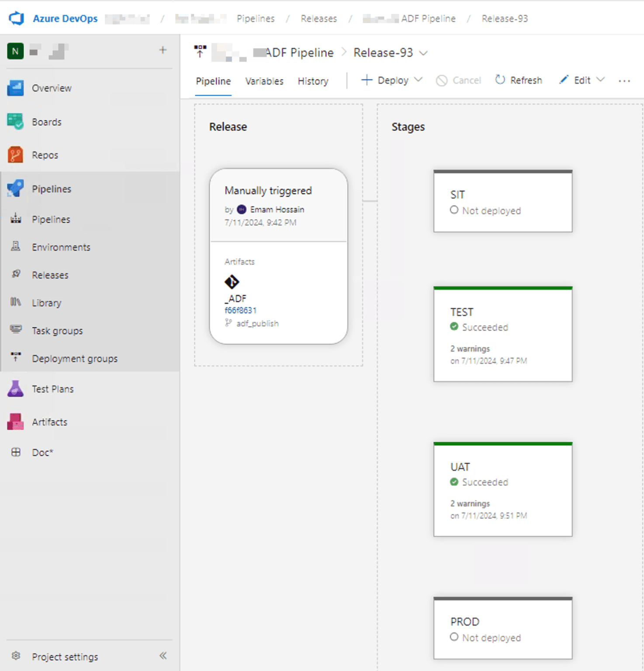Switch to the Variables tab
The width and height of the screenshot is (644, 671).
pyautogui.click(x=264, y=81)
